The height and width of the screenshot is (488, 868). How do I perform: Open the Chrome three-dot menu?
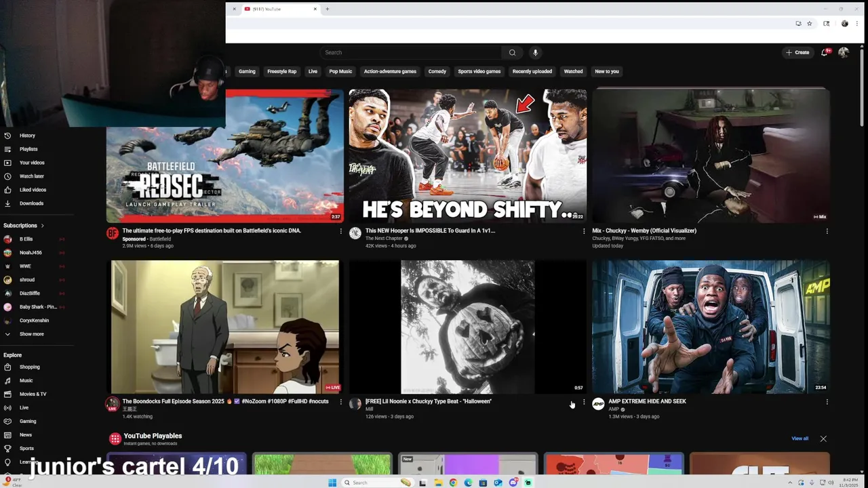856,24
